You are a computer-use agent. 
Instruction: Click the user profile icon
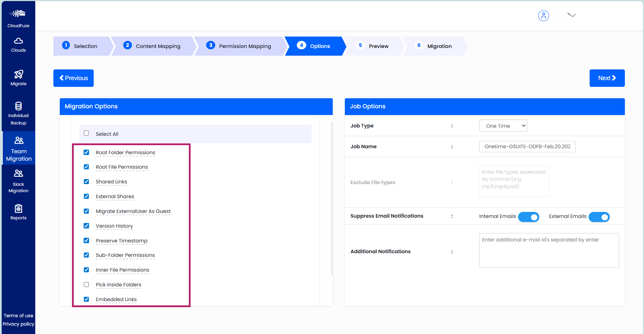pyautogui.click(x=544, y=15)
